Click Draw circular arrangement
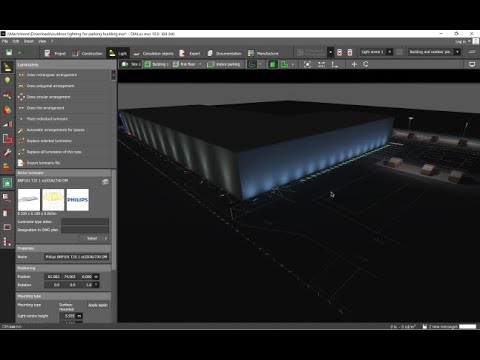480x360 pixels. coord(48,97)
